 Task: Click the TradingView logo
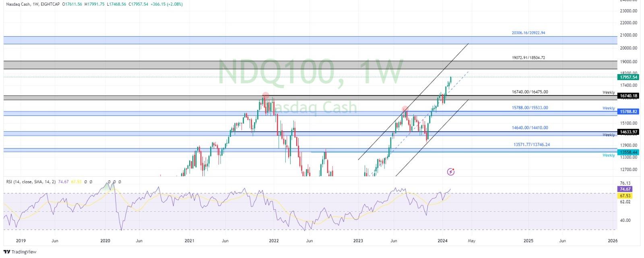point(20,252)
